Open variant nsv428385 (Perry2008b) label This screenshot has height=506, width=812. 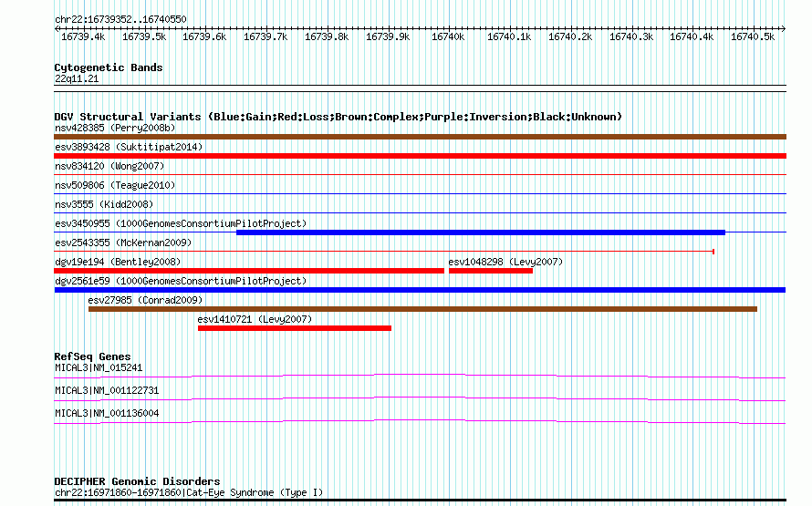tap(115, 128)
